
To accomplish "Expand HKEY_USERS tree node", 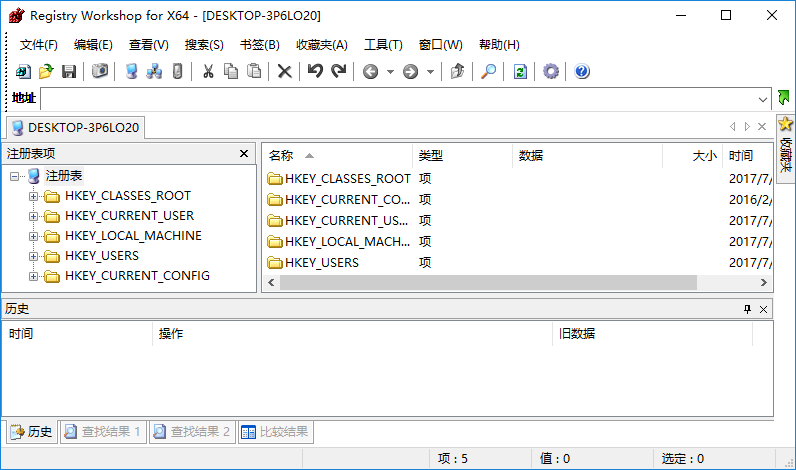I will click(x=34, y=256).
